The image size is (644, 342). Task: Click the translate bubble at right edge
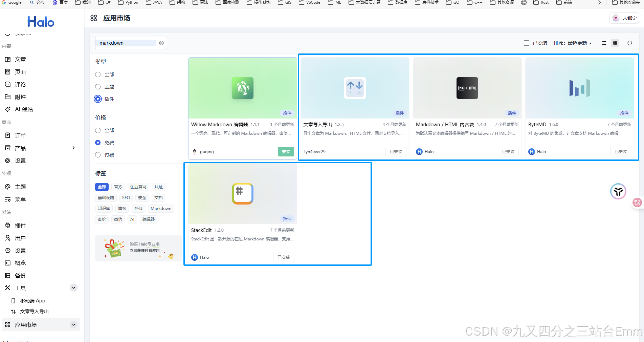pyautogui.click(x=637, y=202)
